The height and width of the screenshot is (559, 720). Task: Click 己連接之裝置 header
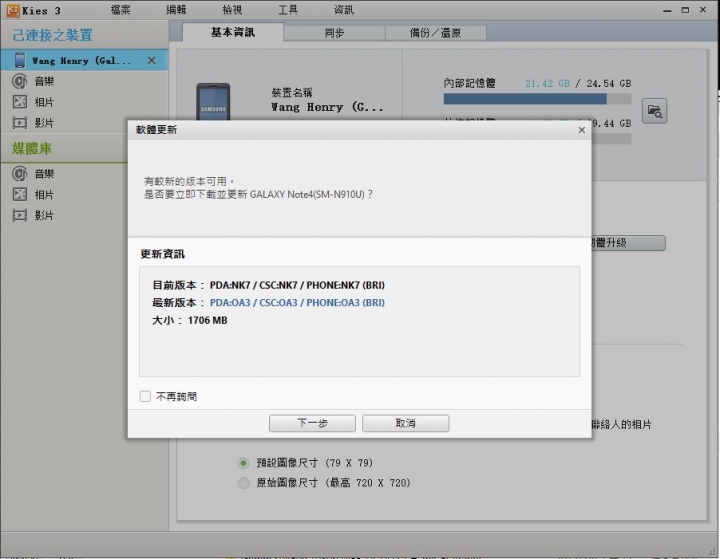(52, 35)
